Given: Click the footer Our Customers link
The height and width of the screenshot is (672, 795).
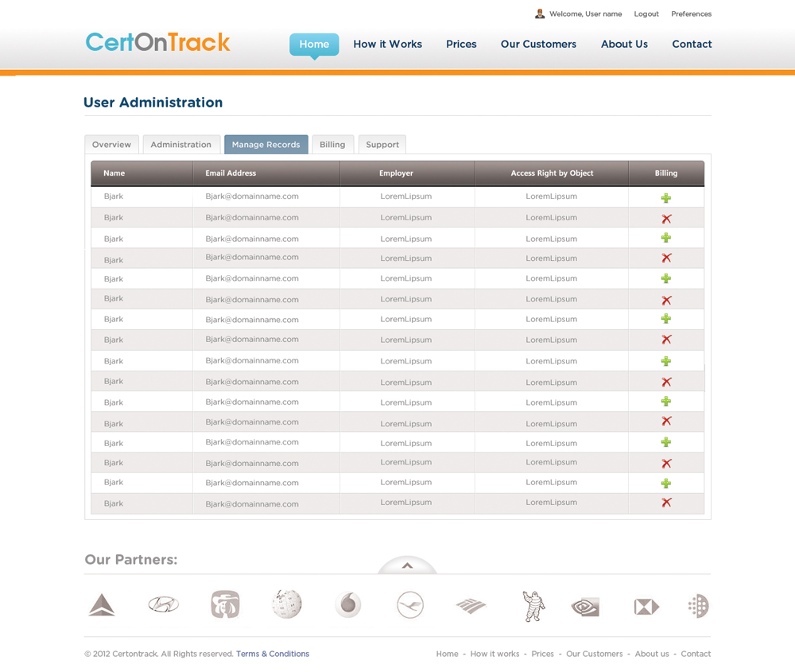Looking at the screenshot, I should click(x=594, y=654).
